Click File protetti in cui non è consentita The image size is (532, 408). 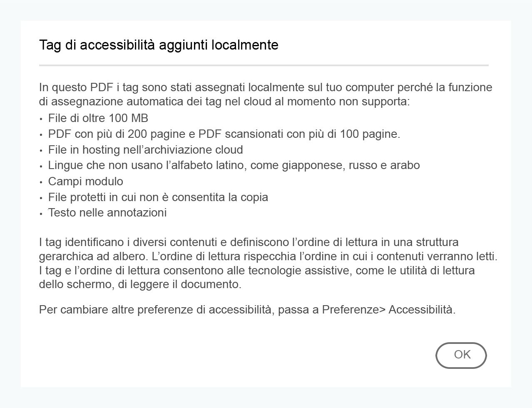tap(158, 197)
